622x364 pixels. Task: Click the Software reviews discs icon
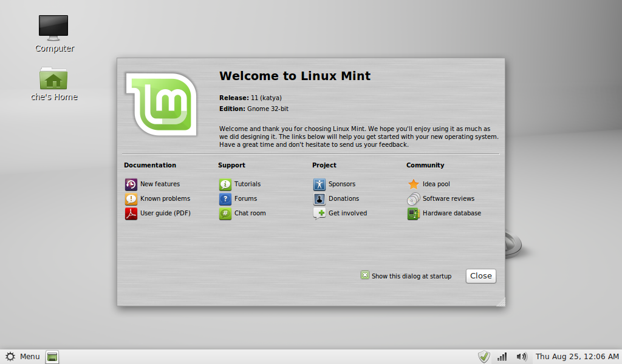pos(413,199)
